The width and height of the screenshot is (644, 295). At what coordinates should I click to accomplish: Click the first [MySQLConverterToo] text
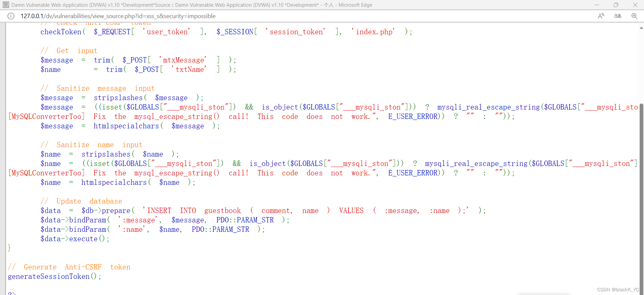click(x=46, y=117)
